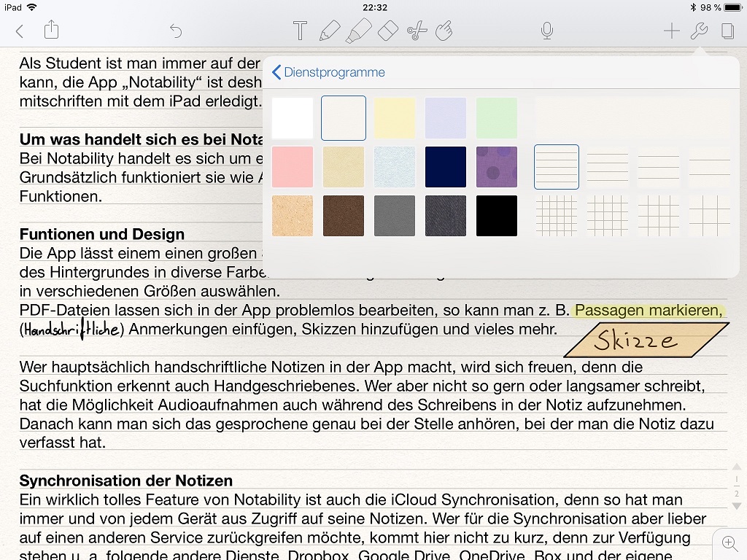Select the largest grid paper style
747x560 pixels.
click(x=710, y=216)
